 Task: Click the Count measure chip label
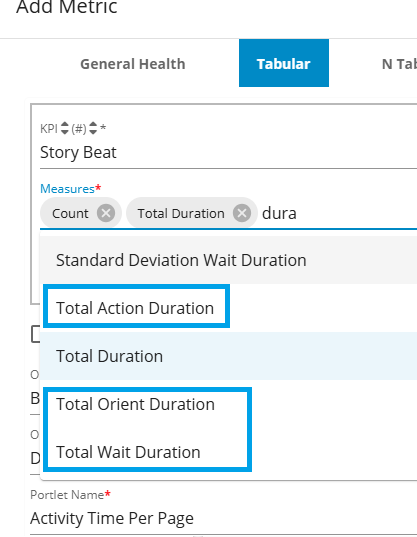pos(70,213)
